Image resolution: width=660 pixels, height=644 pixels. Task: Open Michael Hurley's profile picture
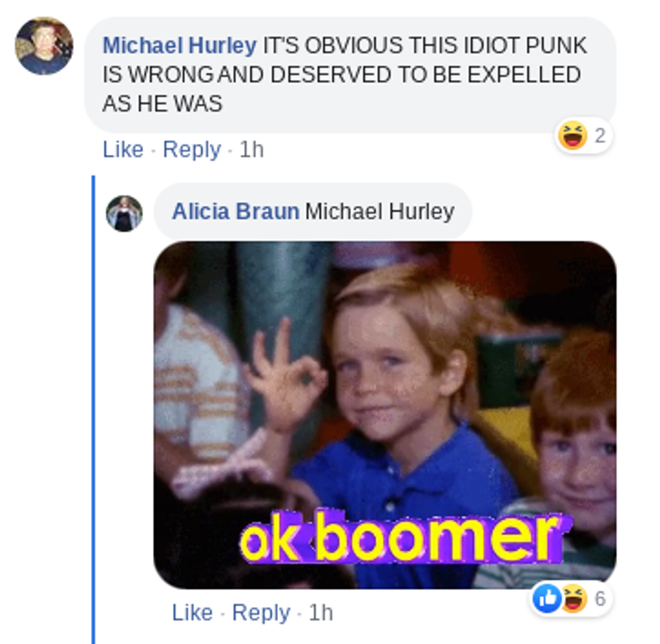pyautogui.click(x=44, y=46)
